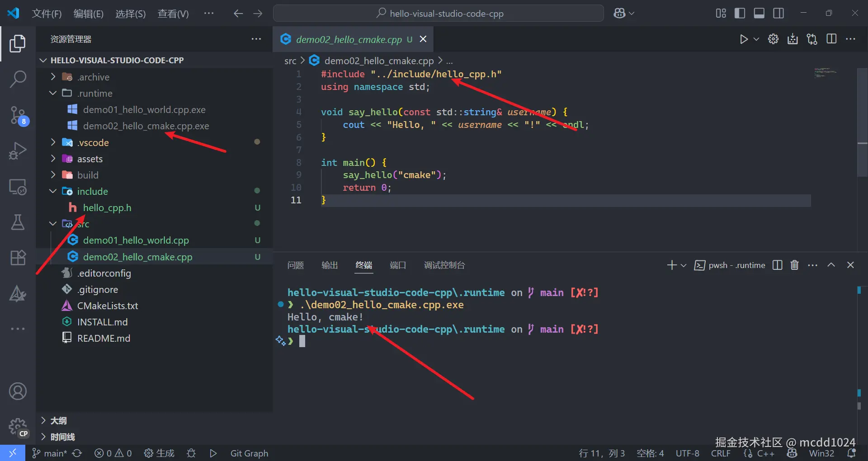Viewport: 868px width, 461px height.
Task: Click Git Graph in the status bar
Action: (249, 453)
